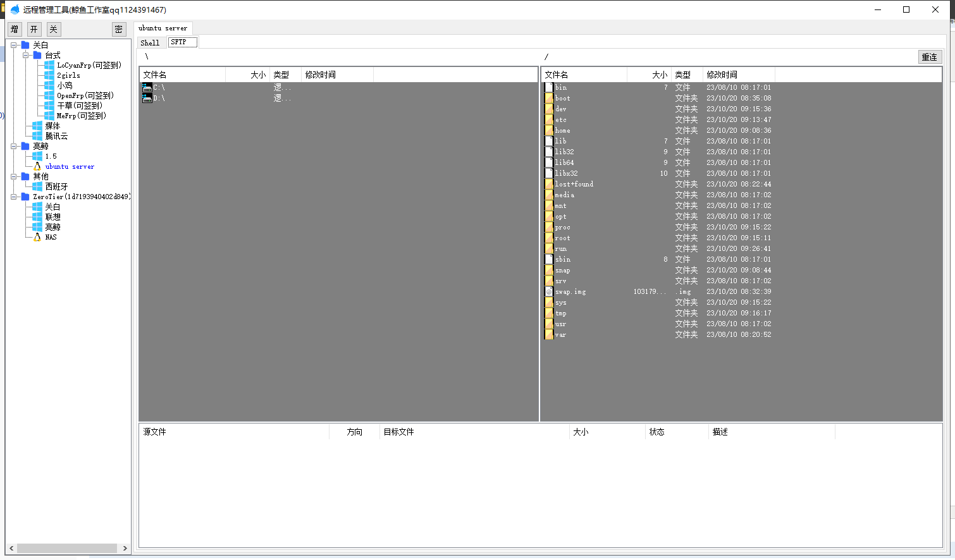This screenshot has height=560, width=955.
Task: Switch to the ubuntu server session tab
Action: click(x=163, y=28)
